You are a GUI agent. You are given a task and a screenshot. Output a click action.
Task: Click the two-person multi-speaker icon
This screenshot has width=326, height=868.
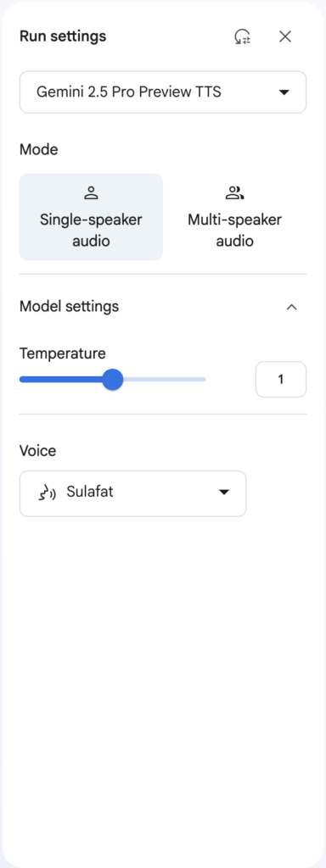point(234,193)
